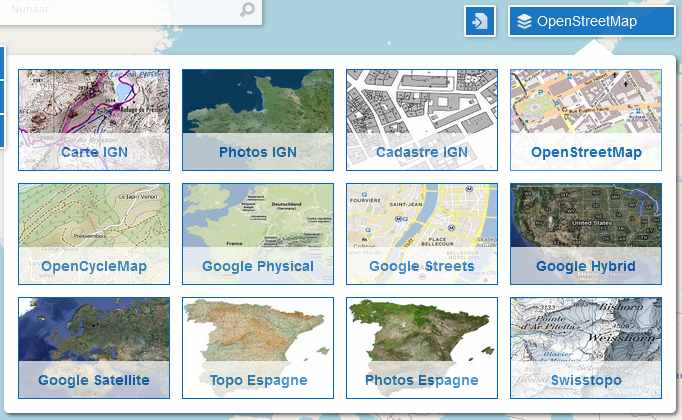Screen dimensions: 682x420
Task: Click the search magnifier icon
Action: click(247, 9)
